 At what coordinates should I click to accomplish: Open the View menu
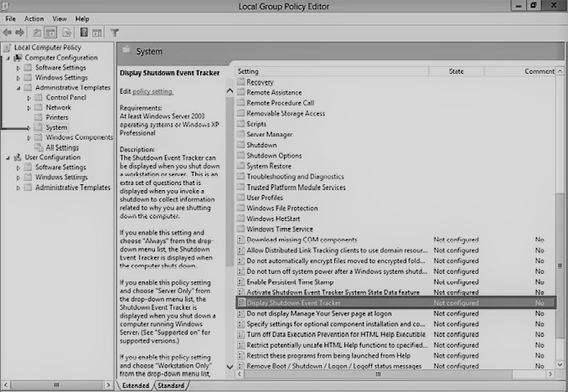tap(59, 18)
